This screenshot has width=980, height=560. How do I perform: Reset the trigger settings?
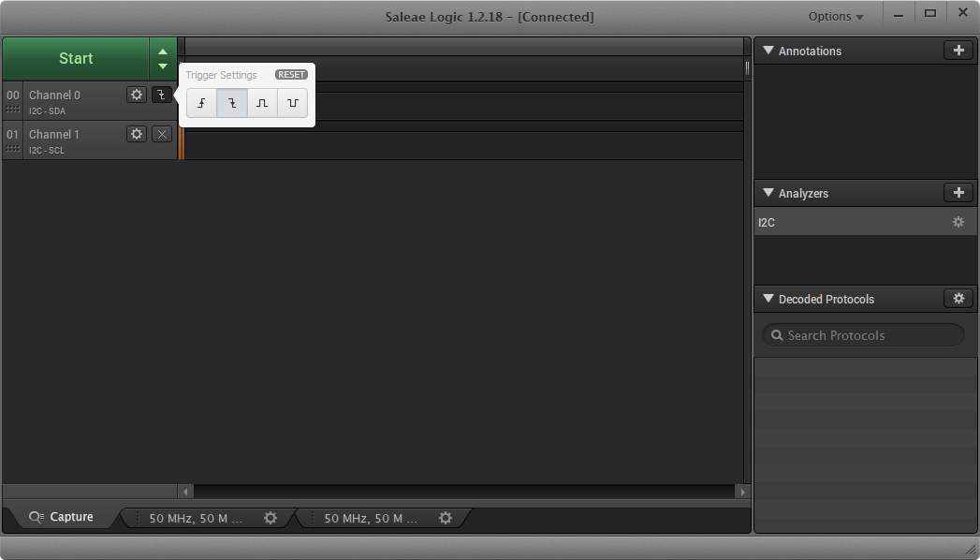291,75
